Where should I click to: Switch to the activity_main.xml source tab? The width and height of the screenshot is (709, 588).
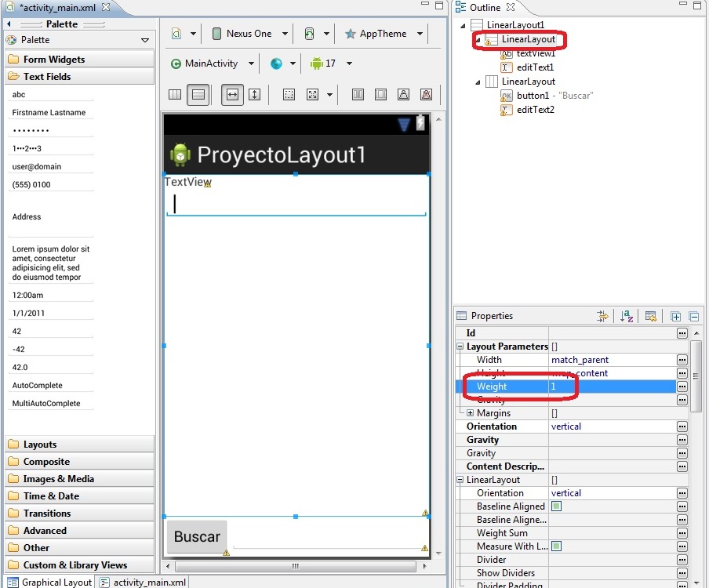(143, 583)
